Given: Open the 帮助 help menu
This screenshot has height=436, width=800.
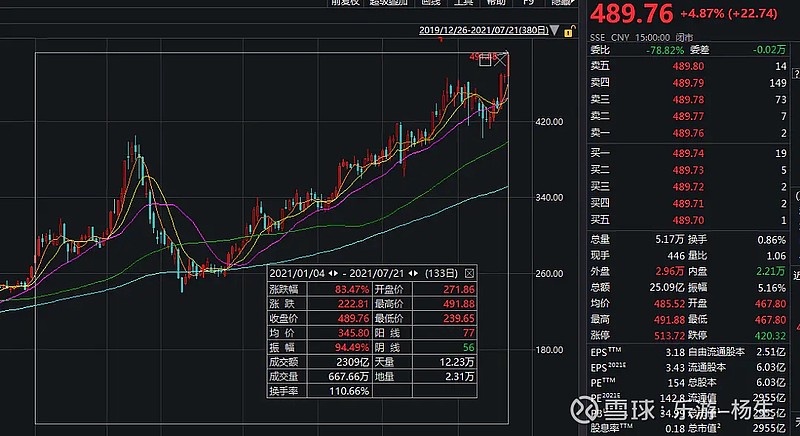Looking at the screenshot, I should point(495,3).
